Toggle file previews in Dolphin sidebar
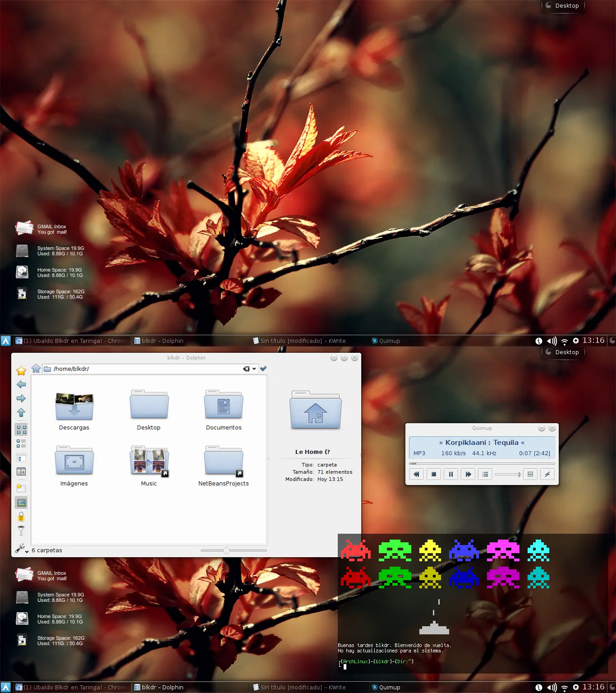Screen dimensions: 616x693 click(21, 503)
